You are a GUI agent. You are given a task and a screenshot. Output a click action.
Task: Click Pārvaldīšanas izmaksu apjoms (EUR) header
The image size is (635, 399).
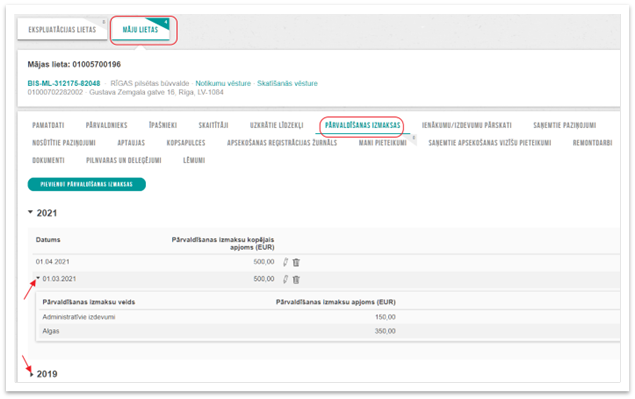coord(336,302)
